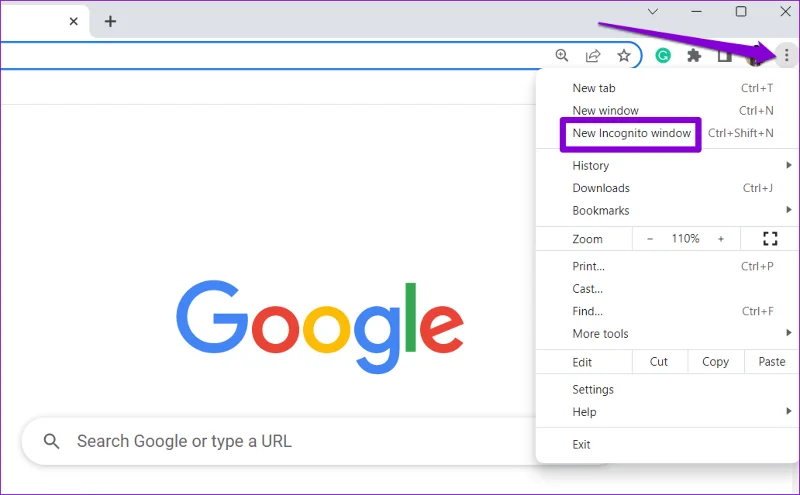Expand More tools submenu

pos(667,334)
